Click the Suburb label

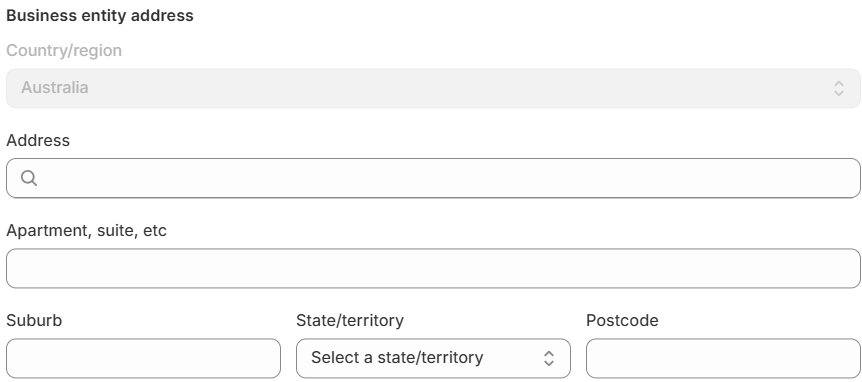click(x=34, y=320)
